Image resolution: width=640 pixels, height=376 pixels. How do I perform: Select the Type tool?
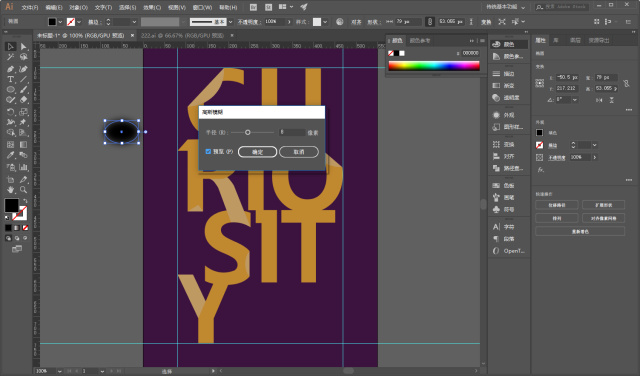(x=11, y=79)
